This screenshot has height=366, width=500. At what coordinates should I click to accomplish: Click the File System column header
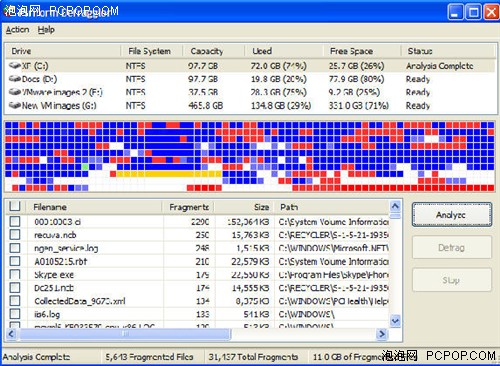(152, 51)
